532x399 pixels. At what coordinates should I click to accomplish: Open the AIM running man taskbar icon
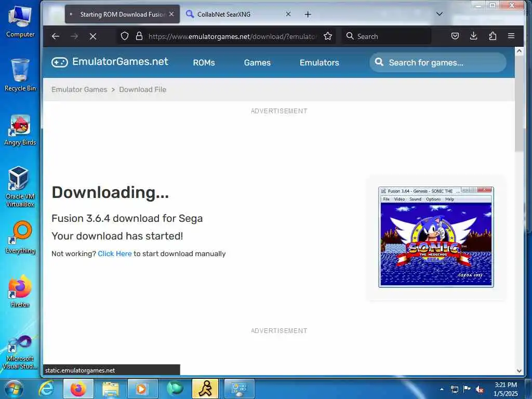click(206, 389)
